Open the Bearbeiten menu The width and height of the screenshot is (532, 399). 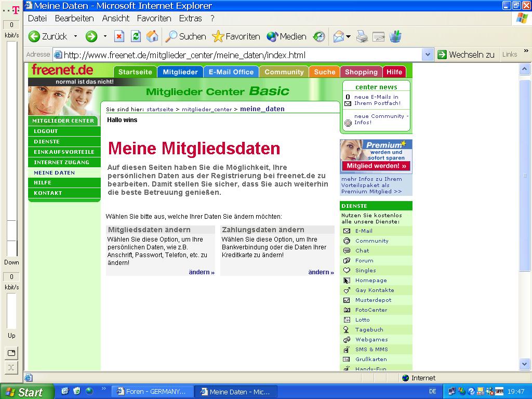(74, 18)
